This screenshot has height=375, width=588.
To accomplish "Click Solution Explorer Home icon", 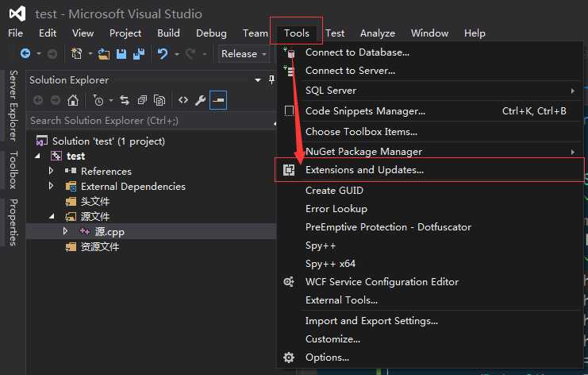I will (x=73, y=100).
